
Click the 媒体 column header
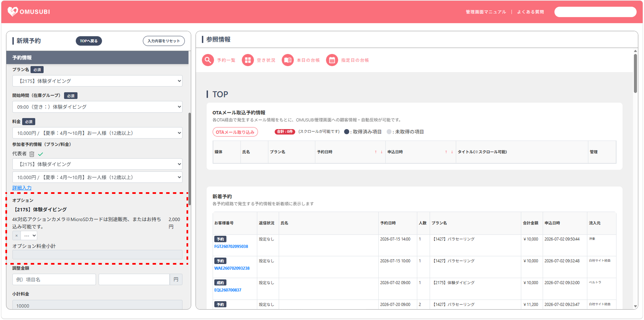227,152
